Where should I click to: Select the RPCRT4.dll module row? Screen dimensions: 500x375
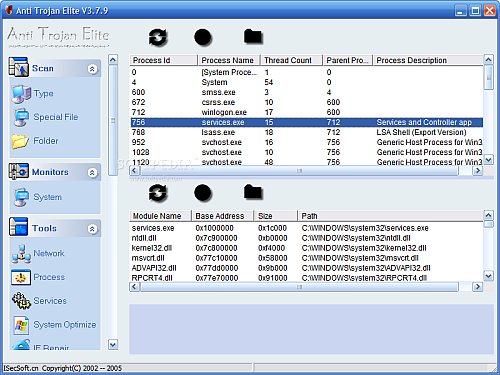(x=306, y=278)
